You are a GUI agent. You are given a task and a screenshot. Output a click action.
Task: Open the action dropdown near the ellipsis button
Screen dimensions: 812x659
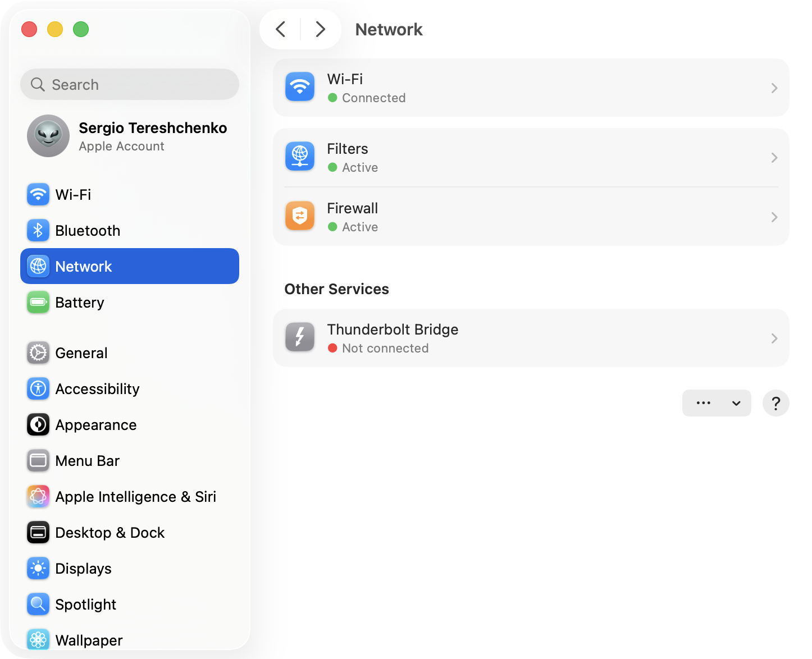[736, 403]
